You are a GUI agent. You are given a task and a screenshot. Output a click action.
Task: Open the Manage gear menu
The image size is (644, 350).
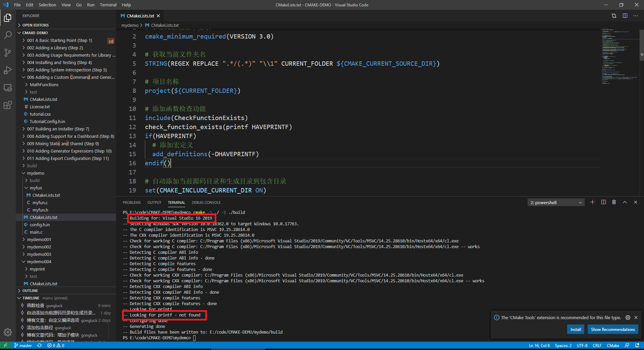(x=7, y=332)
